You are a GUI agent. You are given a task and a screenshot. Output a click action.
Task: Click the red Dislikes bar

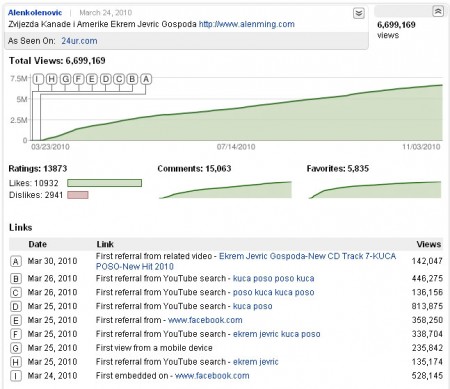click(x=78, y=195)
